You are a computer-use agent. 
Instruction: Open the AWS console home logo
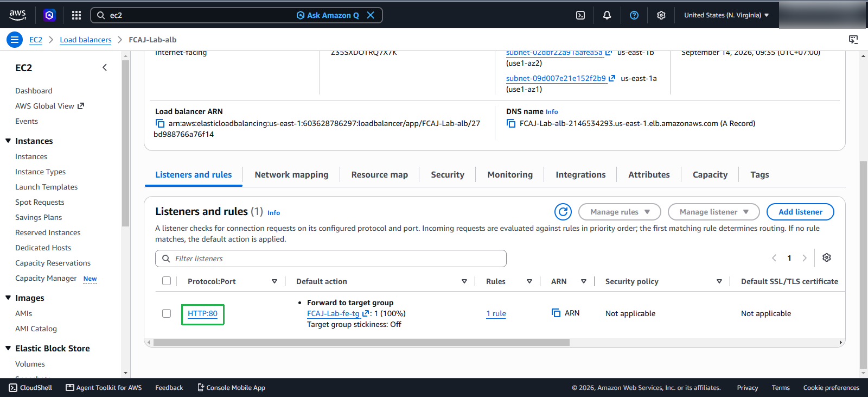click(x=17, y=15)
